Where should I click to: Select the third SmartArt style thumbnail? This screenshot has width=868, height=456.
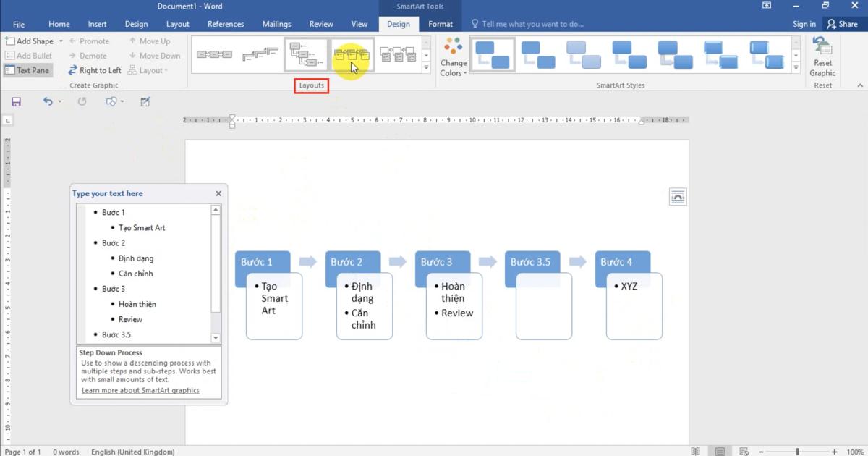pyautogui.click(x=584, y=55)
